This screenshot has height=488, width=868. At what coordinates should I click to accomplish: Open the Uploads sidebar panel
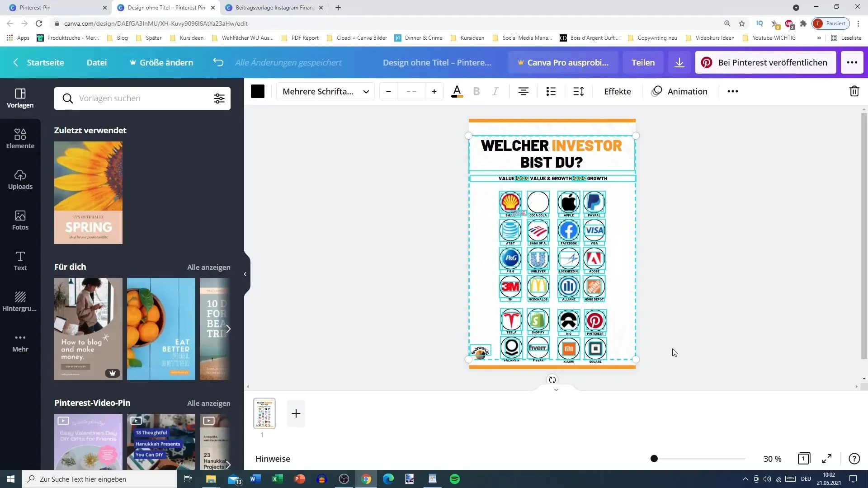point(20,179)
